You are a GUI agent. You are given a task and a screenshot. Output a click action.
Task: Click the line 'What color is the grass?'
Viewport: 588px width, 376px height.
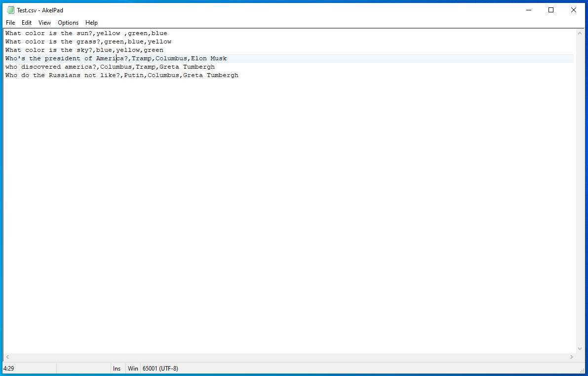(88, 42)
